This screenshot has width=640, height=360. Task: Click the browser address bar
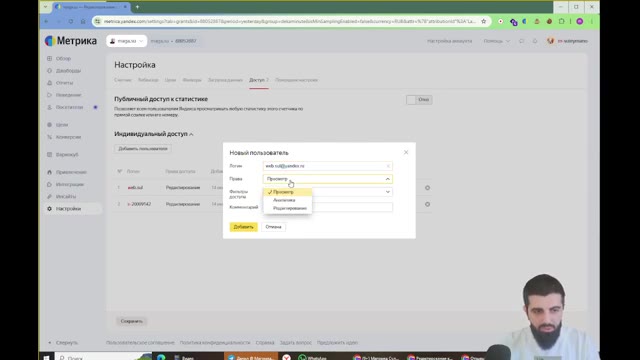[x=290, y=21]
